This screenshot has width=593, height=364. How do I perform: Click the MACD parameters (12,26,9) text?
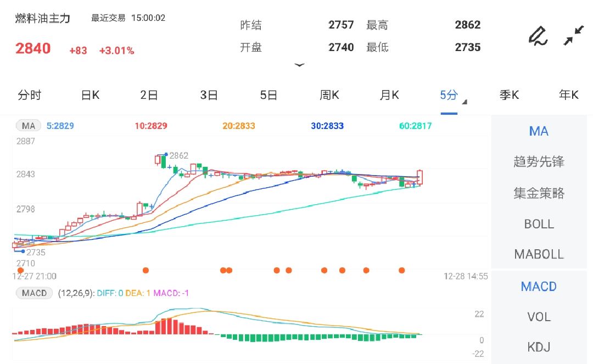tap(76, 293)
